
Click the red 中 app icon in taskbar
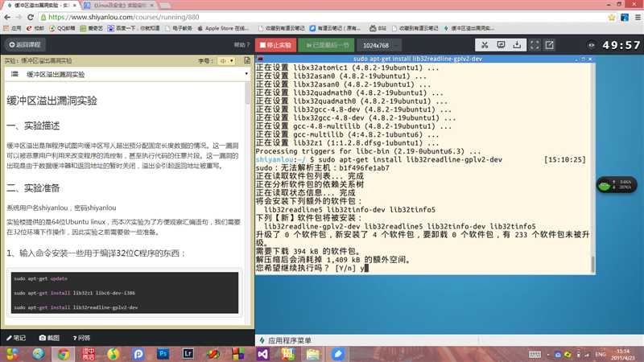tap(89, 354)
